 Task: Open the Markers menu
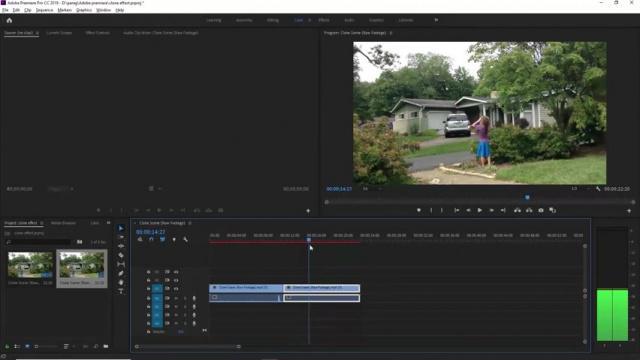(64, 10)
